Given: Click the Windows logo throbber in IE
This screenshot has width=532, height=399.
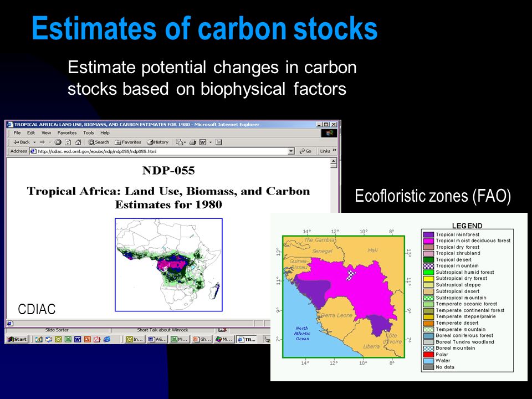Looking at the screenshot, I should tap(329, 133).
